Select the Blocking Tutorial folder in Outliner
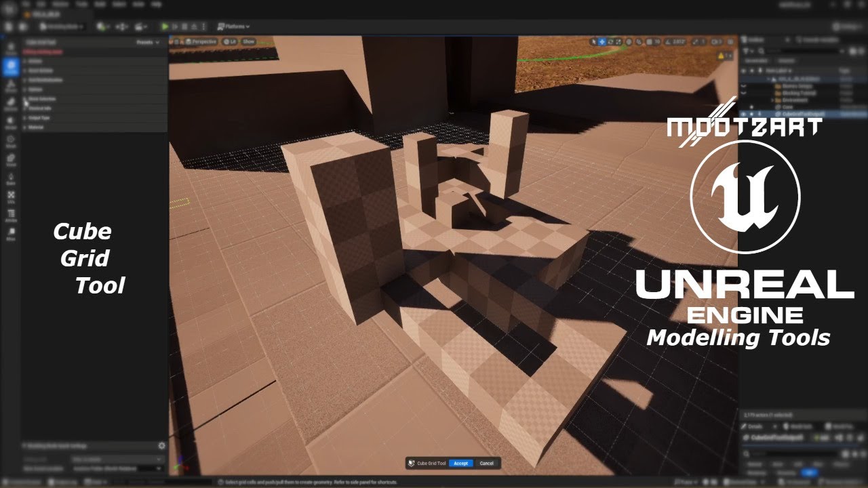The height and width of the screenshot is (488, 868). (799, 93)
